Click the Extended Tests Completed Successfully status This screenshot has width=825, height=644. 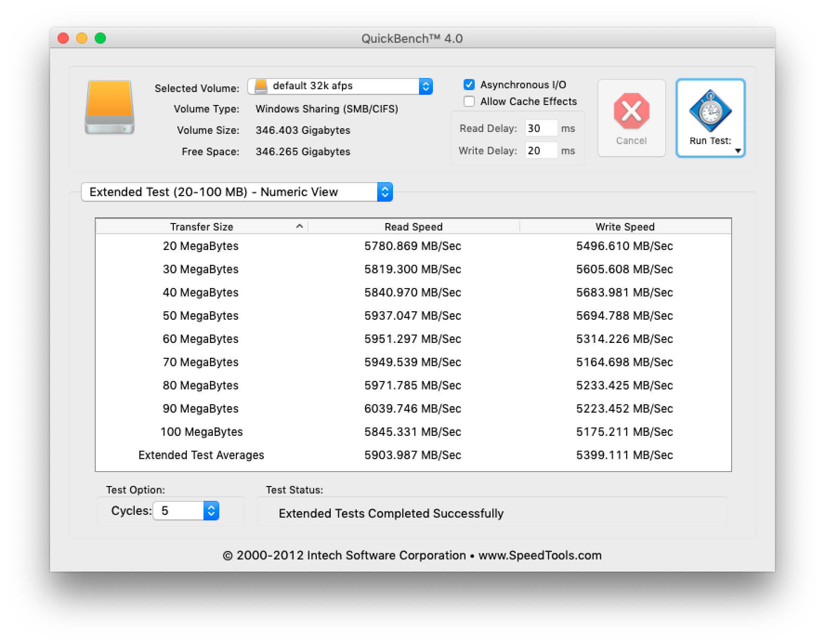pos(391,513)
